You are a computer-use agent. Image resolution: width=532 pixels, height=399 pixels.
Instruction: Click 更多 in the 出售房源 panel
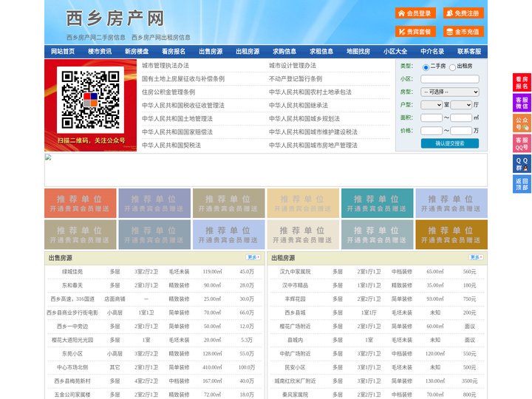pos(253,258)
